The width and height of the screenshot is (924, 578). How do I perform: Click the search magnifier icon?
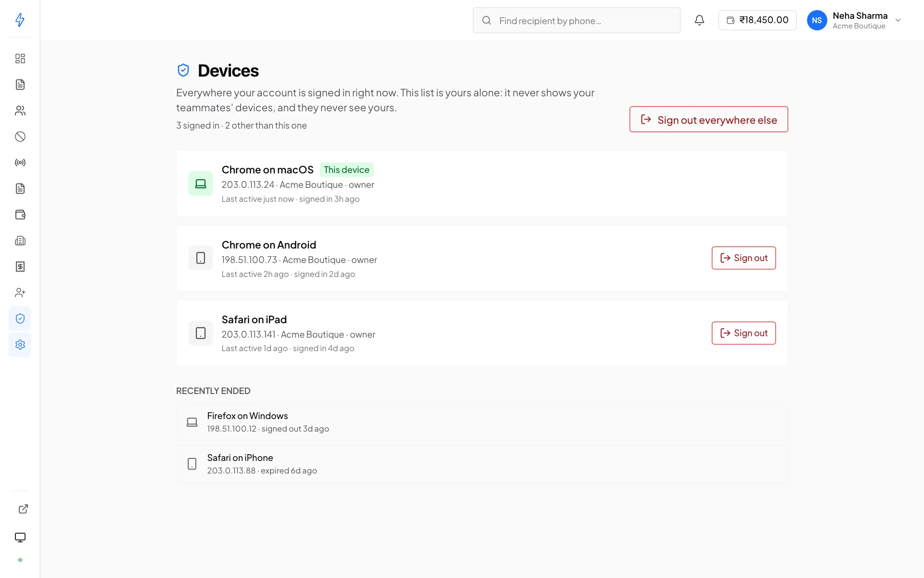487,20
